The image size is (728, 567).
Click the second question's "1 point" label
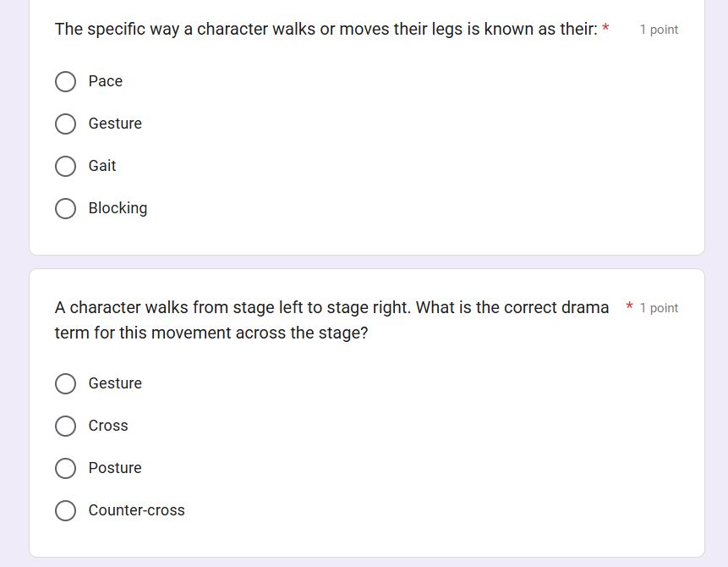point(659,308)
